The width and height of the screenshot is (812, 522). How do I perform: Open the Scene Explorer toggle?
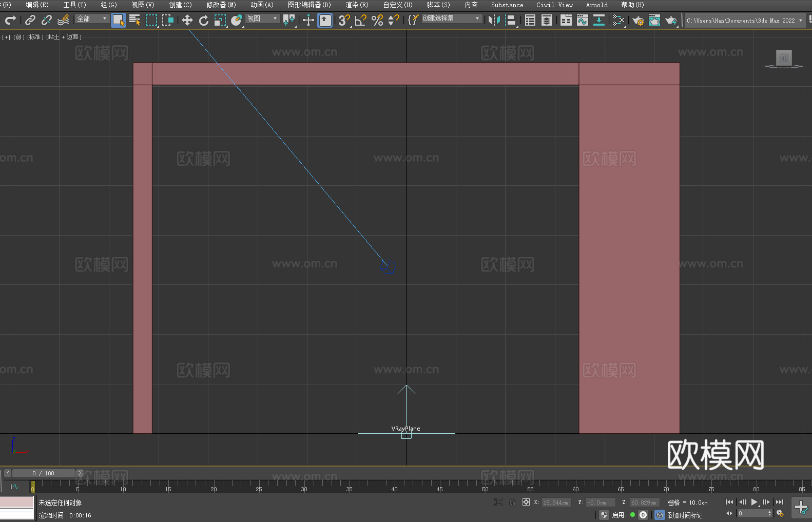pyautogui.click(x=530, y=20)
